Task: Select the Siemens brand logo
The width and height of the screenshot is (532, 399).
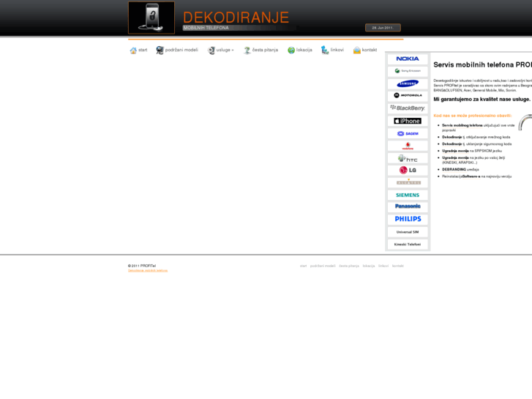Action: [x=408, y=195]
